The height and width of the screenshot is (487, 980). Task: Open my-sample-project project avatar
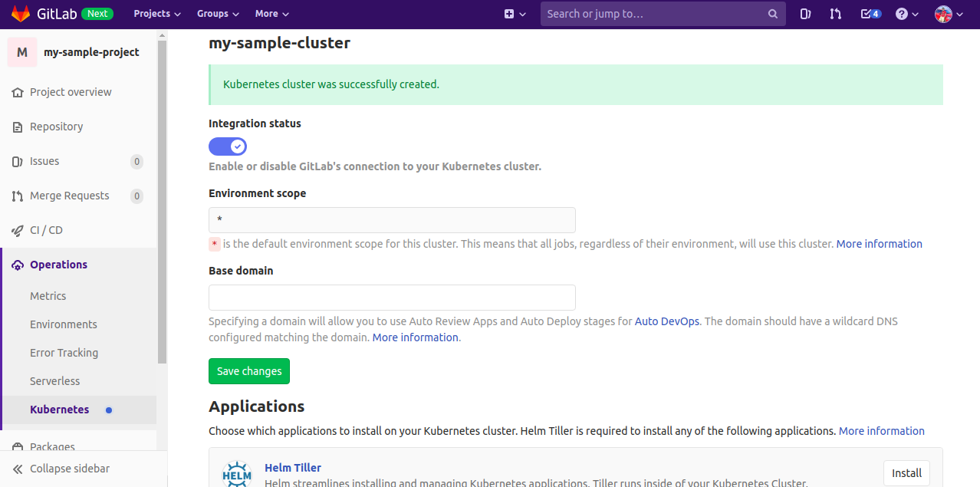tap(22, 52)
